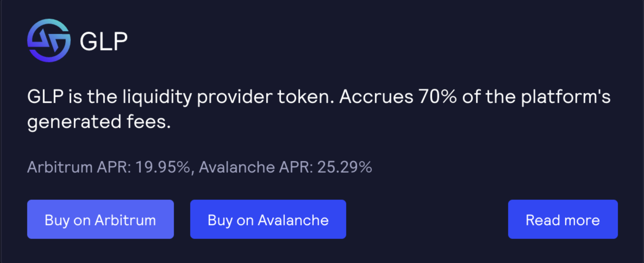The image size is (644, 263).
Task: Click the word Accrues in the description
Action: [x=376, y=97]
